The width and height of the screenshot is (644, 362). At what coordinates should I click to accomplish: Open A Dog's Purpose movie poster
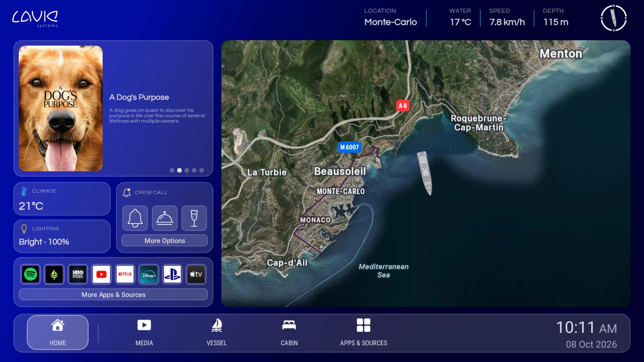coord(61,108)
